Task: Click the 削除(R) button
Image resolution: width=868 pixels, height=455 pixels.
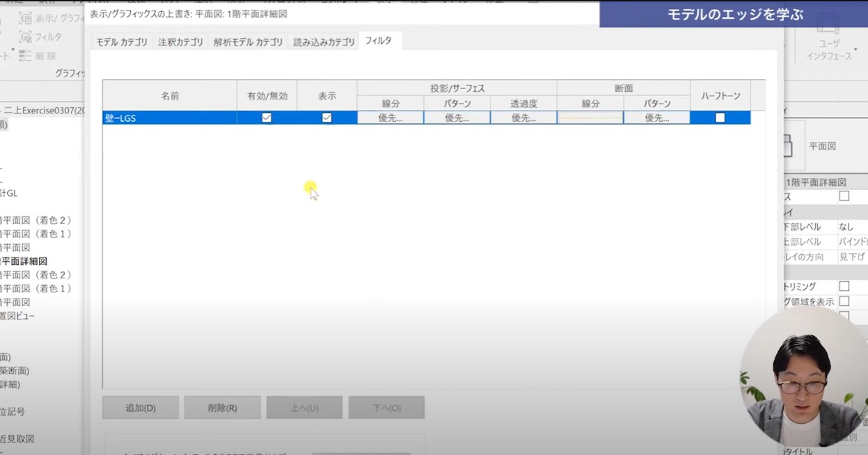Action: 222,408
